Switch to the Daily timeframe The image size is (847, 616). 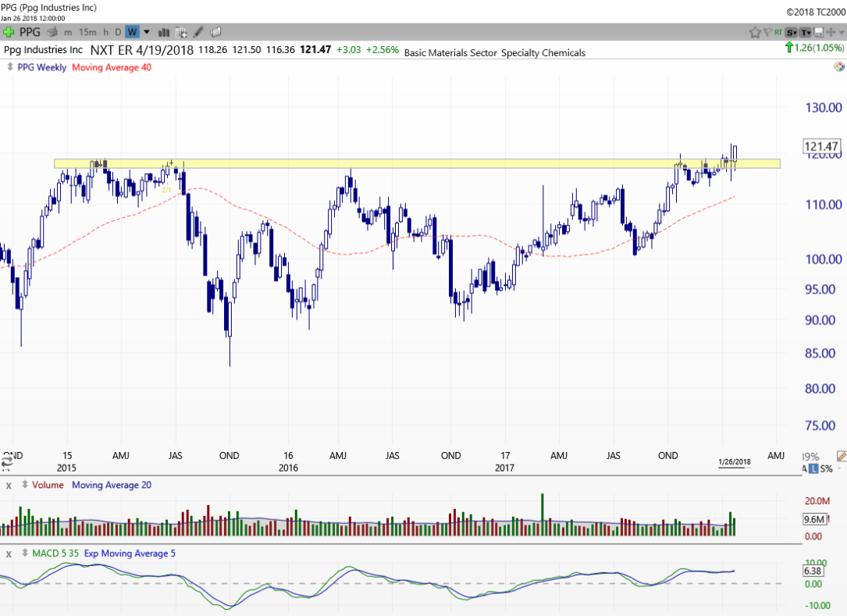[x=118, y=32]
